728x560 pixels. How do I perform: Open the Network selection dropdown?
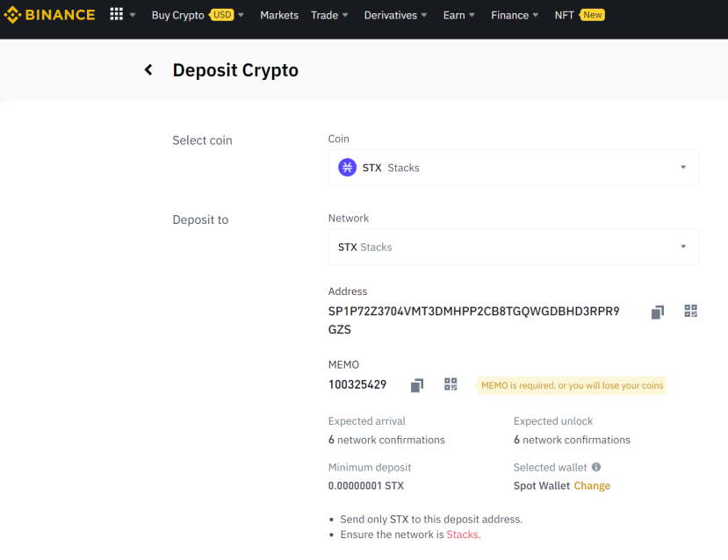513,247
